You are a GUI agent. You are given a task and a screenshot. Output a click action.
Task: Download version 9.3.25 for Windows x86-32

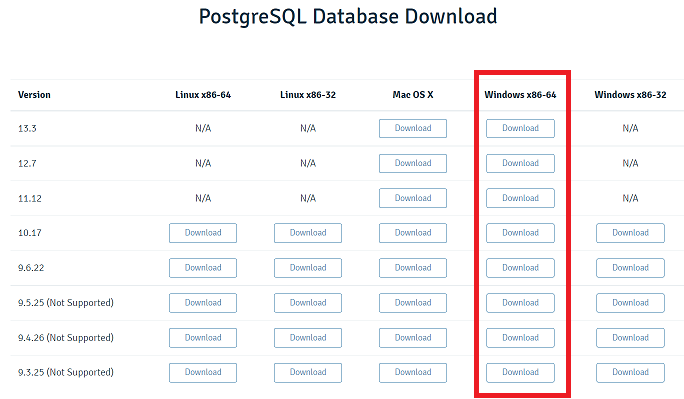[x=630, y=373]
